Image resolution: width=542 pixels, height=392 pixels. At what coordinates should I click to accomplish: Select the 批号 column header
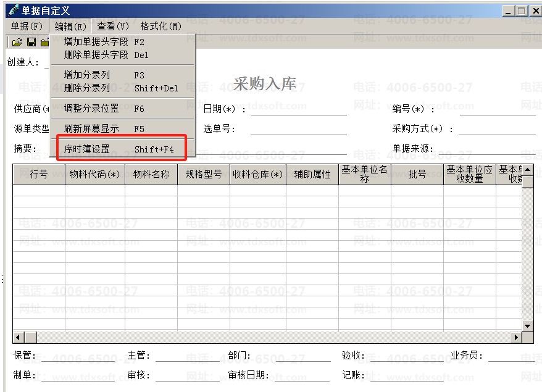[x=417, y=174]
